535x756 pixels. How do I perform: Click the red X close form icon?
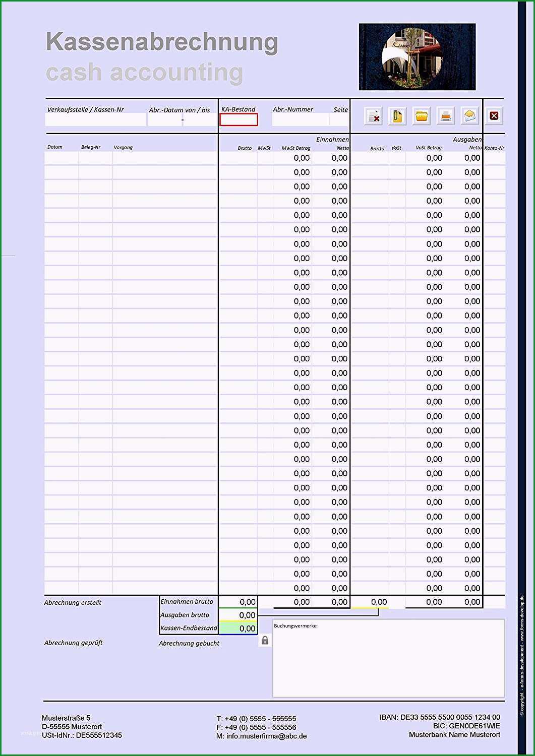pyautogui.click(x=494, y=116)
